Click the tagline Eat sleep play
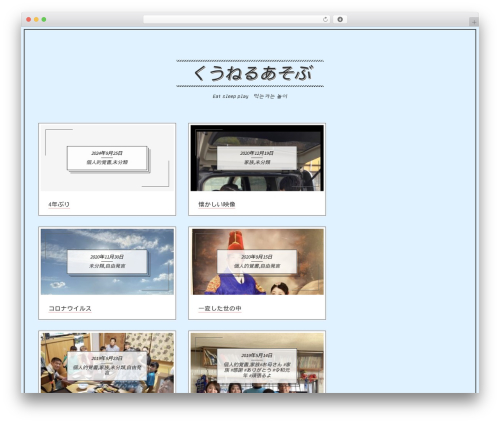This screenshot has width=500, height=423. [230, 96]
